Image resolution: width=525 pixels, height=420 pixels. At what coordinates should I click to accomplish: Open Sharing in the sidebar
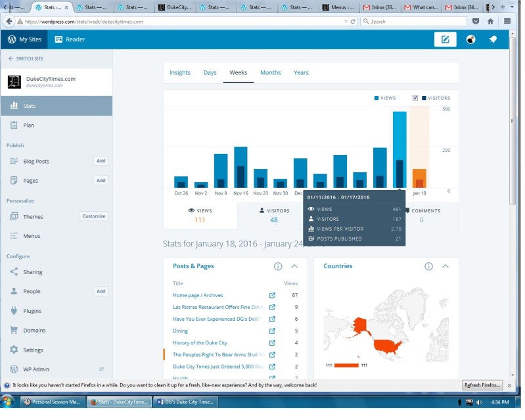(x=32, y=272)
